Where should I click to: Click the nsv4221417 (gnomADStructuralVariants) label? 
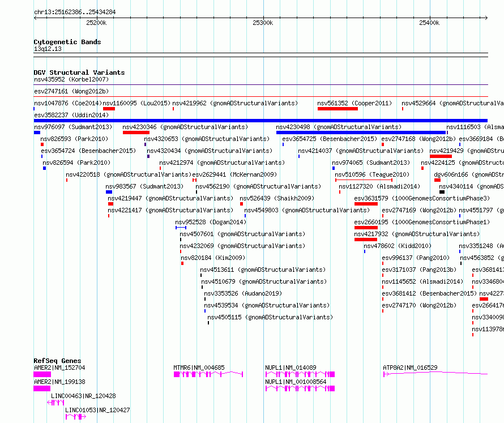(170, 210)
